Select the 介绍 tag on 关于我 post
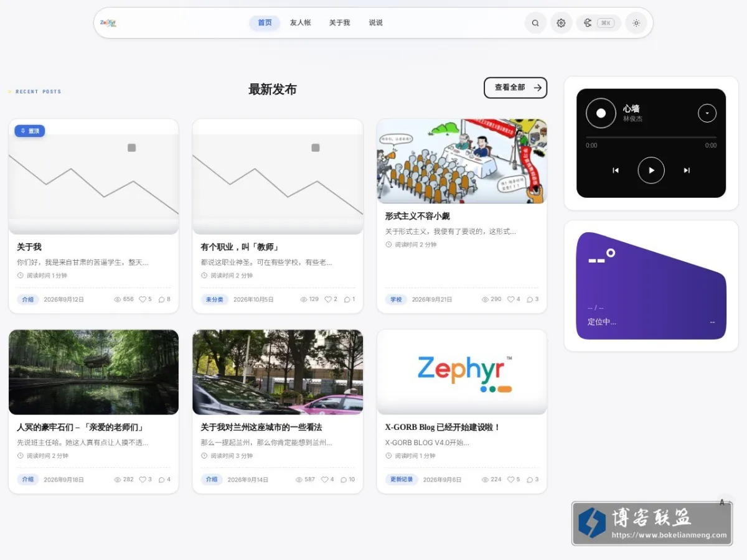Viewport: 747px width, 560px height. pyautogui.click(x=27, y=299)
